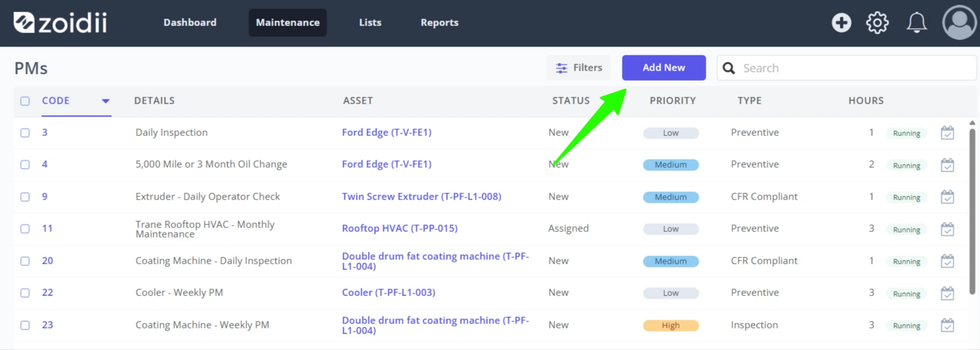Click the Inspection type in row 23
The width and height of the screenshot is (980, 350).
click(755, 325)
